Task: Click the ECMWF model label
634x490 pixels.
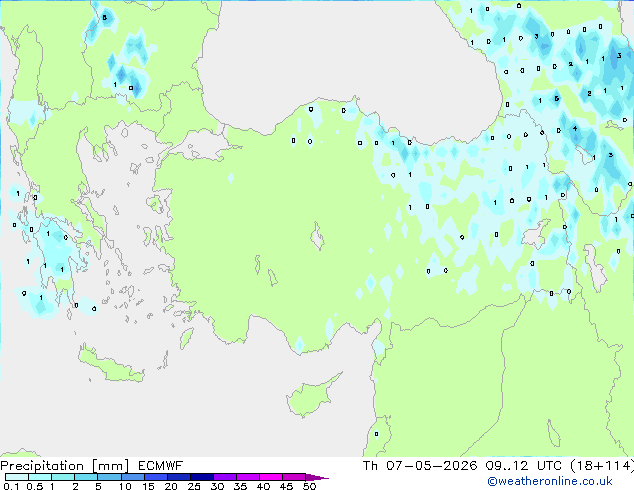Action: coord(161,466)
